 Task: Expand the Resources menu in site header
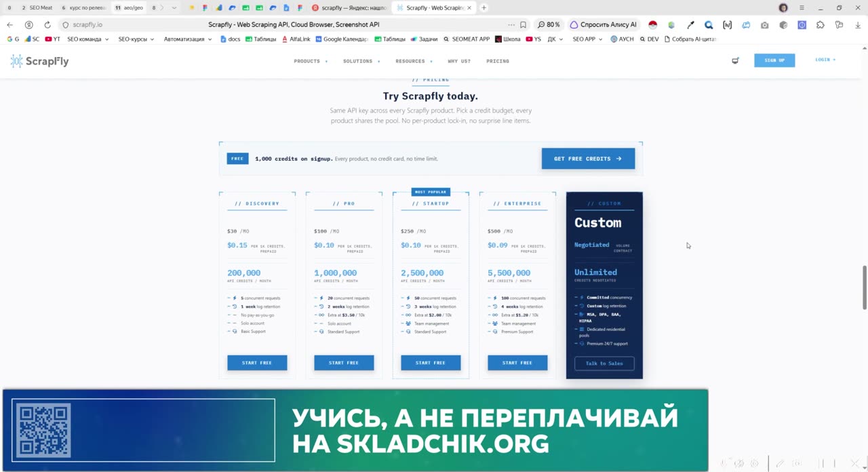coord(414,61)
